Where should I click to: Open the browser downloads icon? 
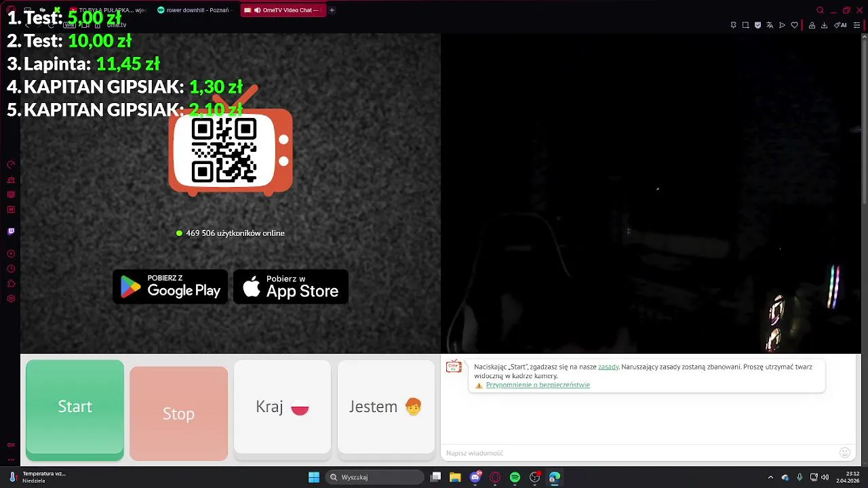pos(824,25)
